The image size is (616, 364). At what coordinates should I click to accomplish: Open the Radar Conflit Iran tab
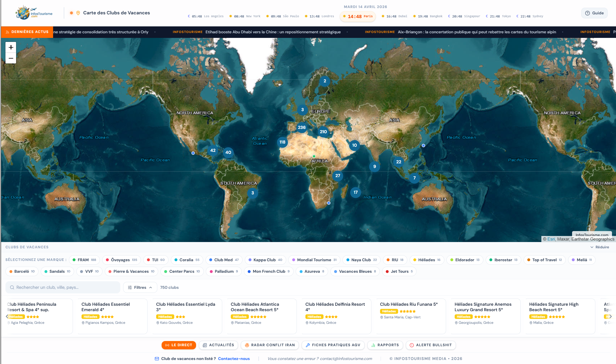270,345
